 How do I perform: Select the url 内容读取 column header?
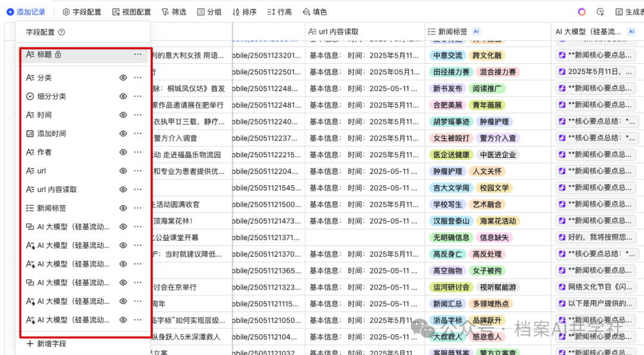click(x=365, y=32)
